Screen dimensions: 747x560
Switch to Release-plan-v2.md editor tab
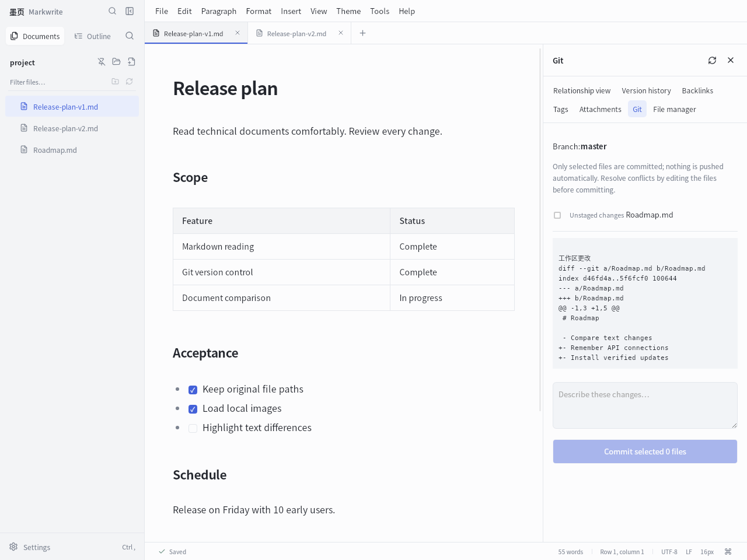(299, 33)
